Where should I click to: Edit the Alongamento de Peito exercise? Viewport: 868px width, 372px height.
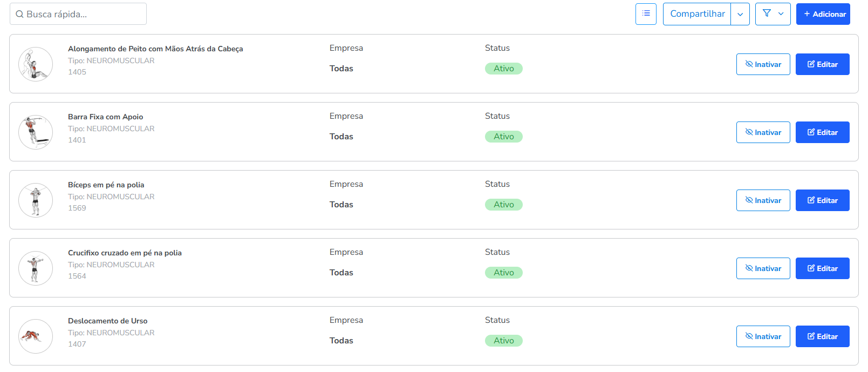coord(822,64)
